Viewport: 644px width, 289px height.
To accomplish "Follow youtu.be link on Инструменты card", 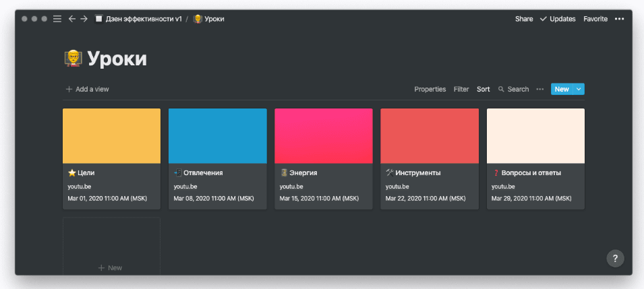I will pyautogui.click(x=397, y=187).
